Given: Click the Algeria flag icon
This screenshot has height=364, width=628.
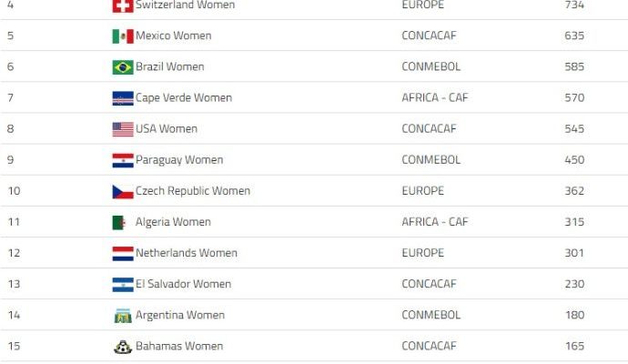Looking at the screenshot, I should pyautogui.click(x=119, y=223).
